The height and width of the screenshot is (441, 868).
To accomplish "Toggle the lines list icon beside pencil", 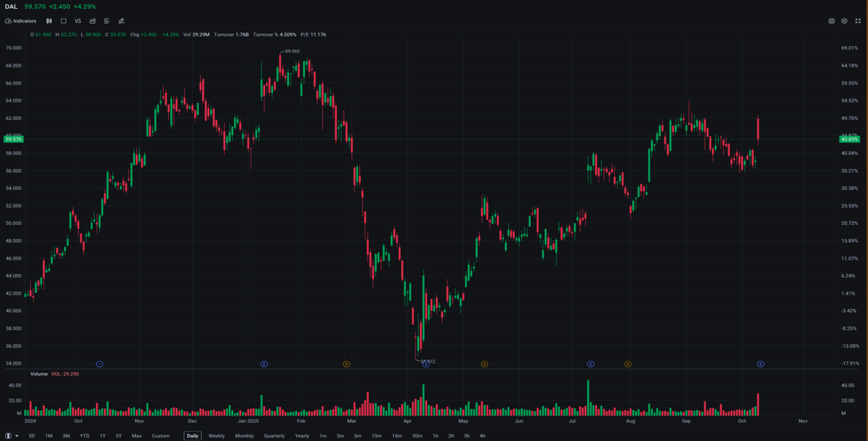I will pos(107,21).
